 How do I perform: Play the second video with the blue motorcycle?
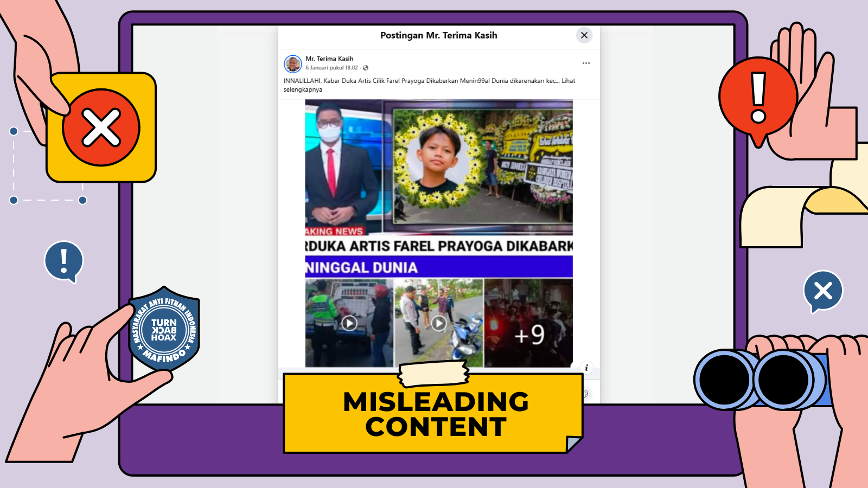pos(438,323)
